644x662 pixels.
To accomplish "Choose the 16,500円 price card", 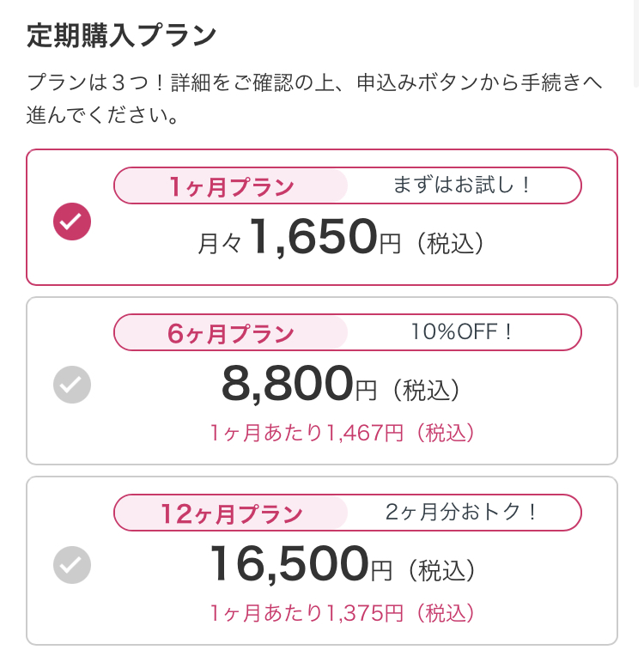I will (322, 561).
